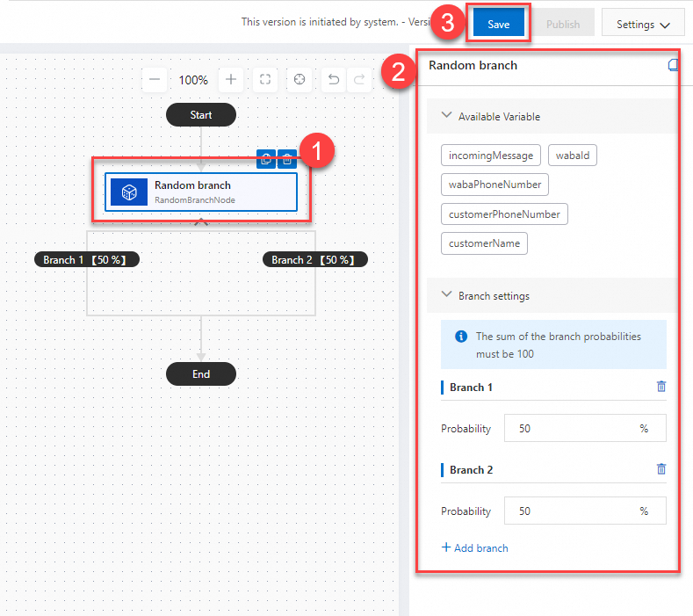The height and width of the screenshot is (616, 693).
Task: Click the Add branch link
Action: (x=475, y=548)
